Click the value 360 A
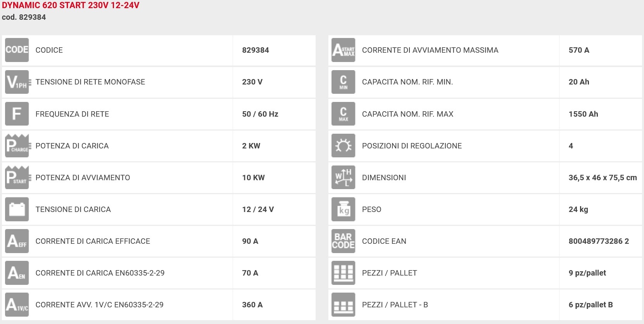644x324 pixels. pos(252,305)
